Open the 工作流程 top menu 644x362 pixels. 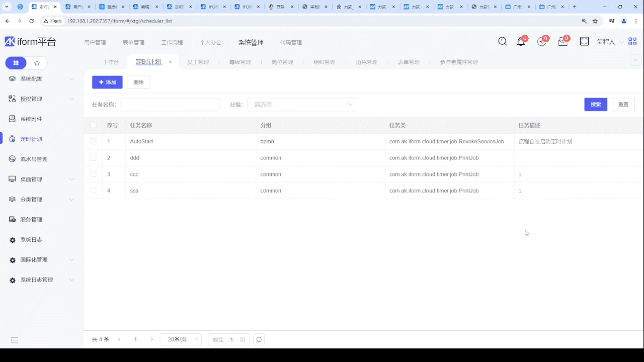pyautogui.click(x=172, y=43)
